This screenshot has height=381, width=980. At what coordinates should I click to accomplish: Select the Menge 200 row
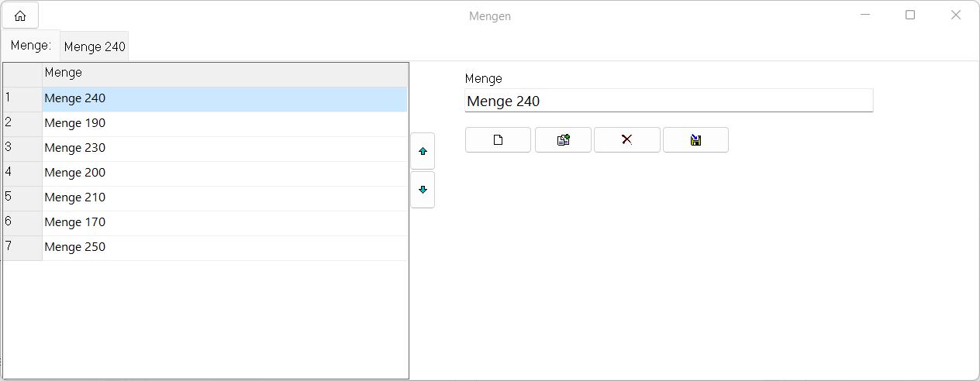[x=225, y=173]
